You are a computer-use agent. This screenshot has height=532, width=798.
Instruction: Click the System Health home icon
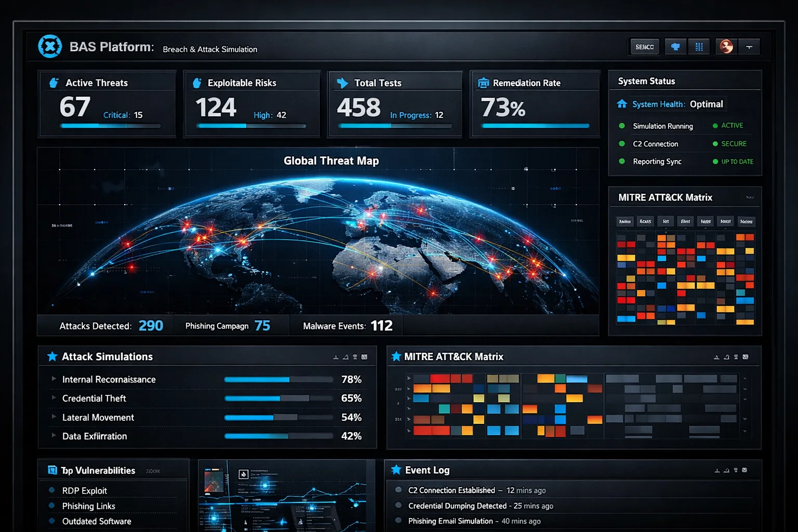click(x=622, y=104)
